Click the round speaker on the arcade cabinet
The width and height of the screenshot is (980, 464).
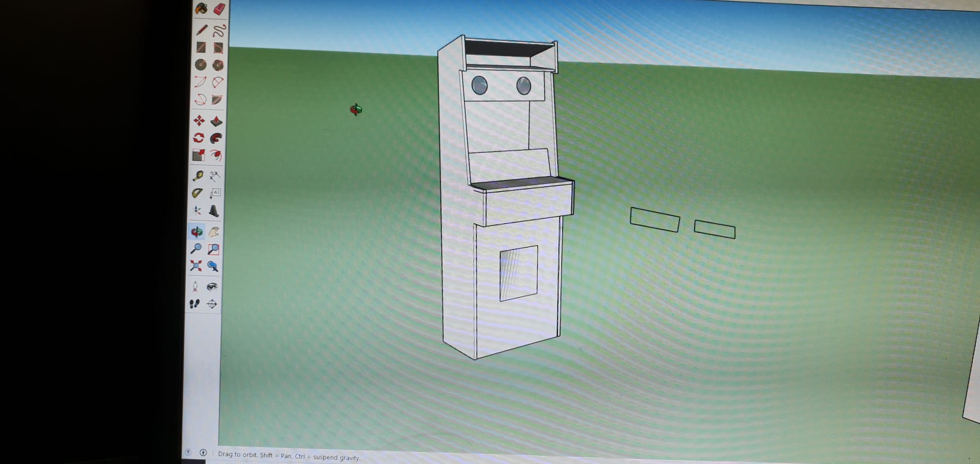pyautogui.click(x=479, y=85)
